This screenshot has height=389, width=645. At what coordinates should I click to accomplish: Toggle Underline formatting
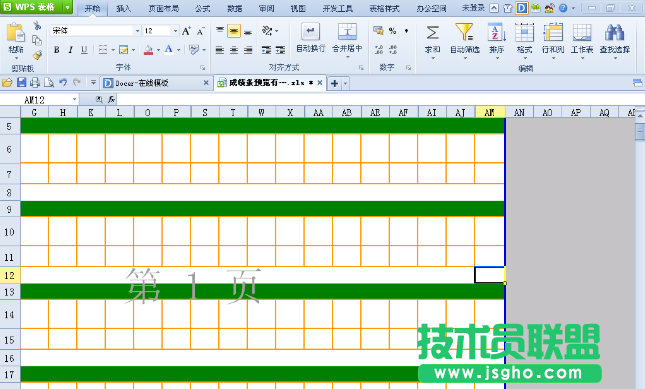(x=84, y=50)
